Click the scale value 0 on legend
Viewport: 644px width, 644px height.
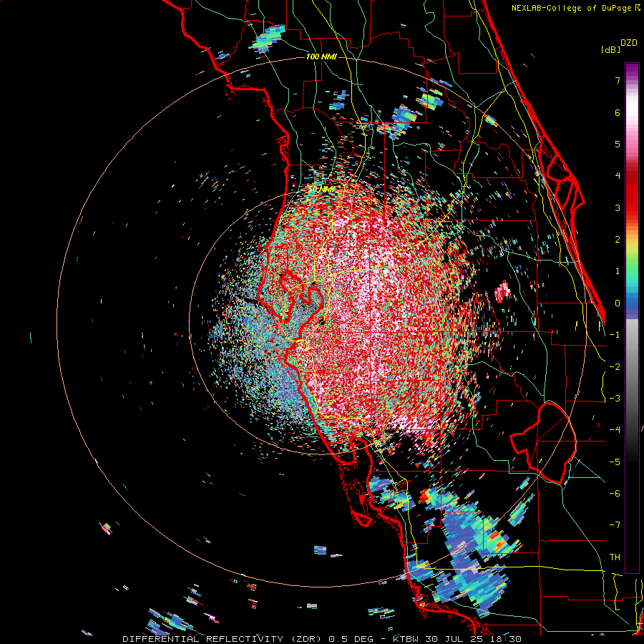[618, 303]
